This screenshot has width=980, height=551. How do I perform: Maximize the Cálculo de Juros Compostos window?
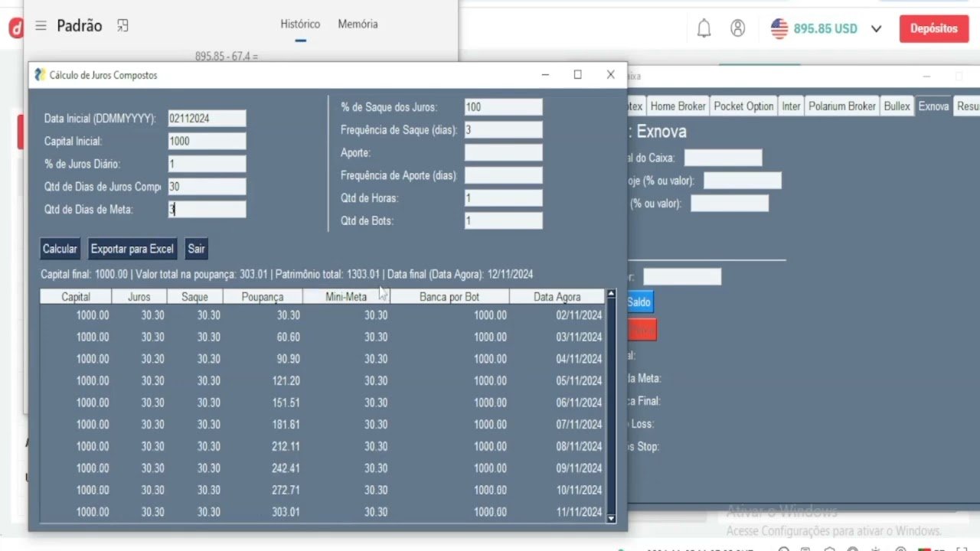click(578, 74)
